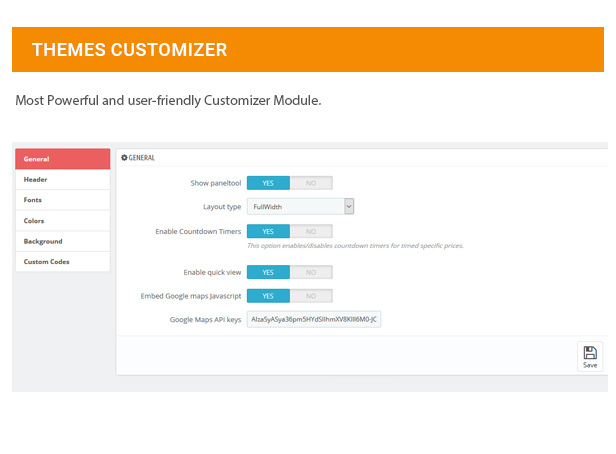
Task: Open the Custom Codes tab
Action: tap(63, 262)
